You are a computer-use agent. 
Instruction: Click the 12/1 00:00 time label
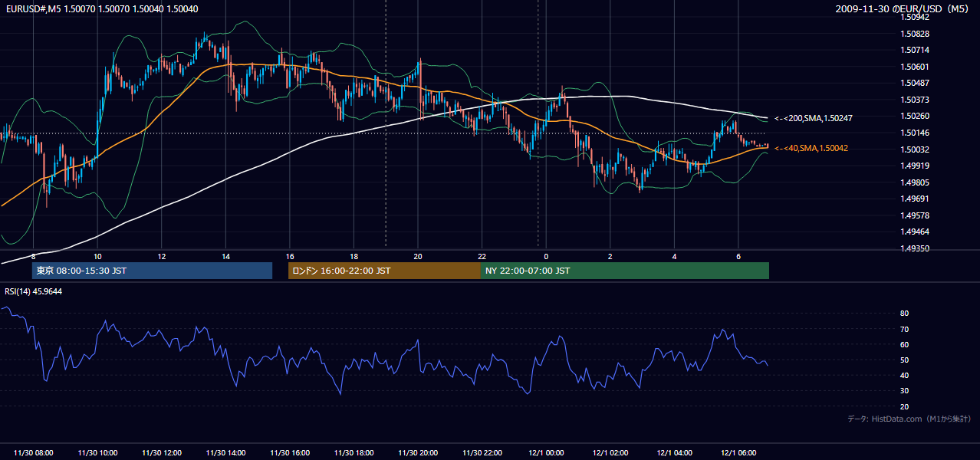tap(546, 453)
